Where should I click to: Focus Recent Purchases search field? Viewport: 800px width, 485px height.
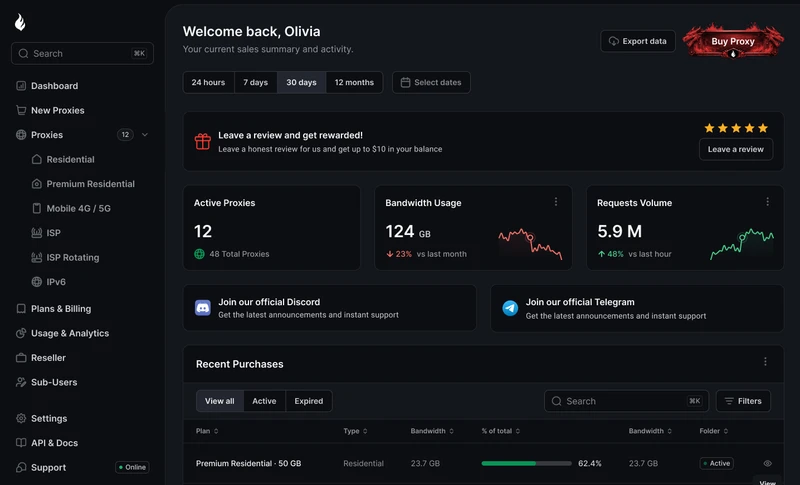click(x=627, y=401)
